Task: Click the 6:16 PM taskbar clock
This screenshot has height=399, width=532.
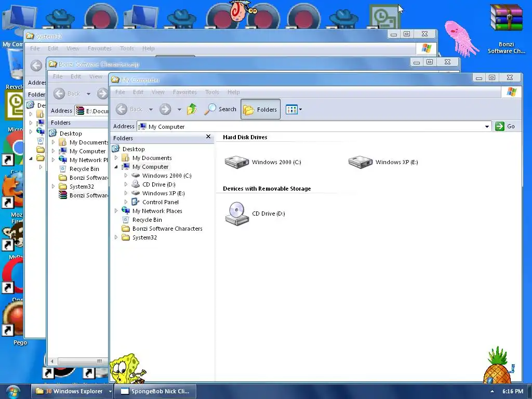Action: click(513, 391)
